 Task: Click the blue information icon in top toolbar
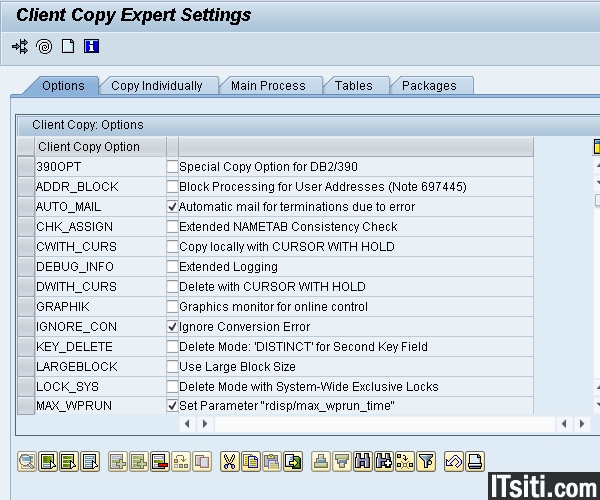click(x=92, y=46)
